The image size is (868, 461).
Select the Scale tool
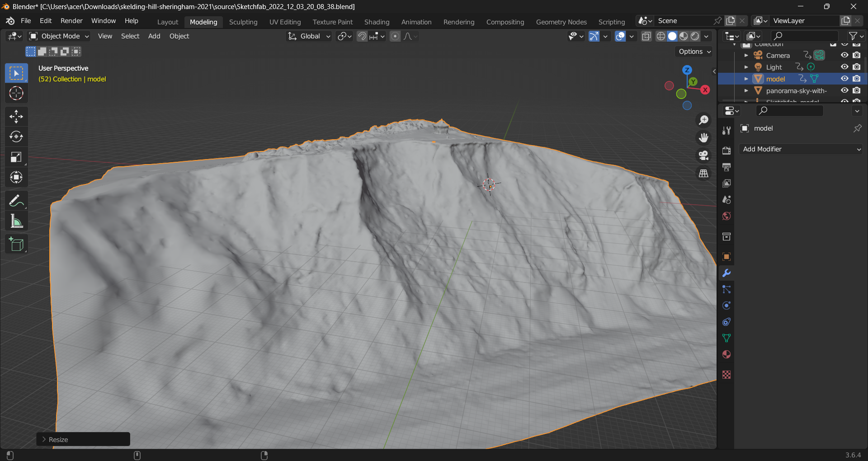[16, 157]
